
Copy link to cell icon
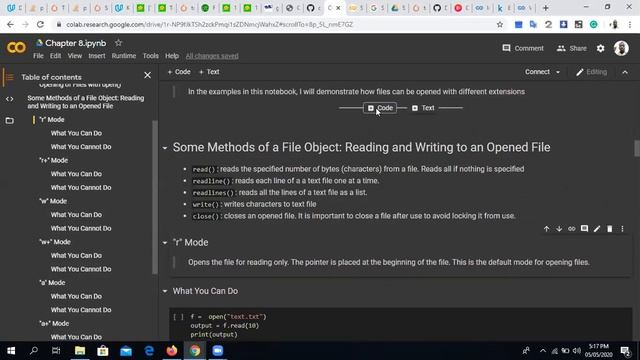(x=571, y=229)
